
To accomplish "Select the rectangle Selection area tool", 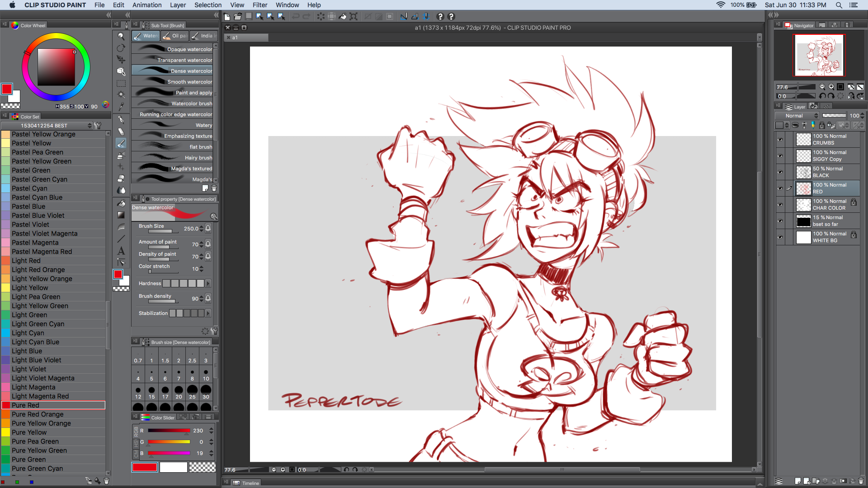I will [x=121, y=84].
